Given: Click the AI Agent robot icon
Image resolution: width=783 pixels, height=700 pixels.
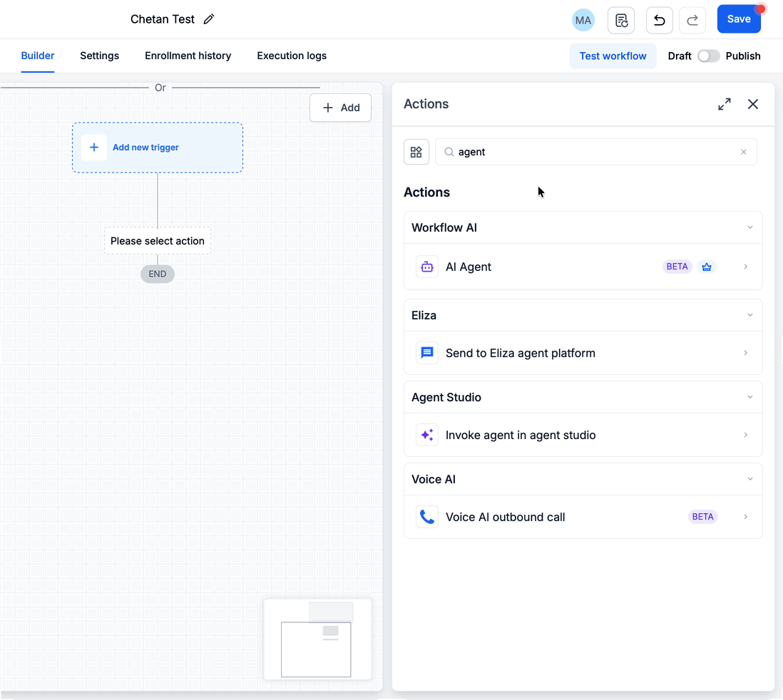Looking at the screenshot, I should 427,267.
